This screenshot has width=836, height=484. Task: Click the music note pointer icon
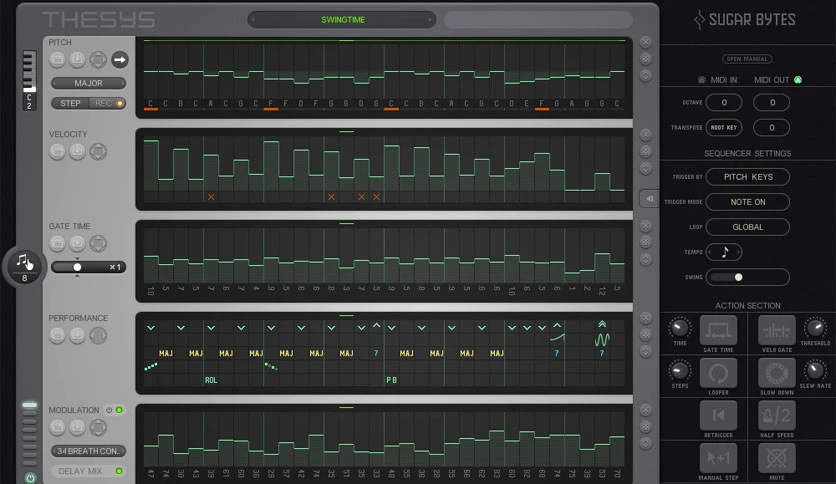[24, 262]
